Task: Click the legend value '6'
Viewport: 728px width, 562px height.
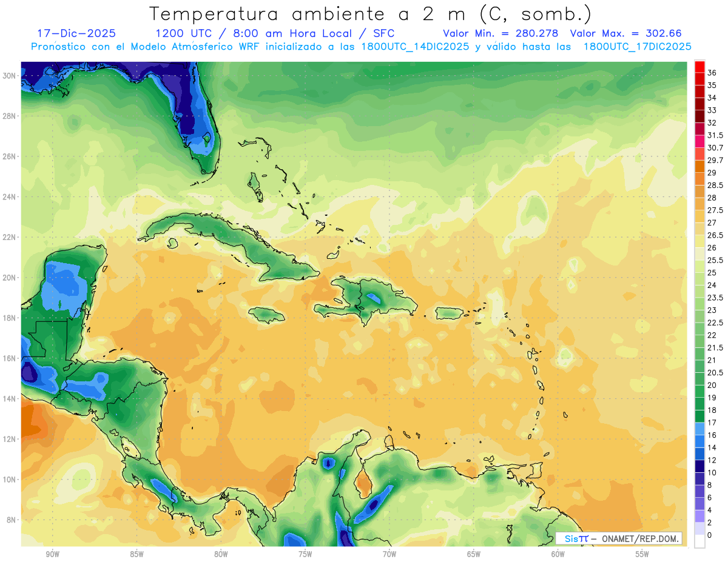Action: pyautogui.click(x=710, y=497)
